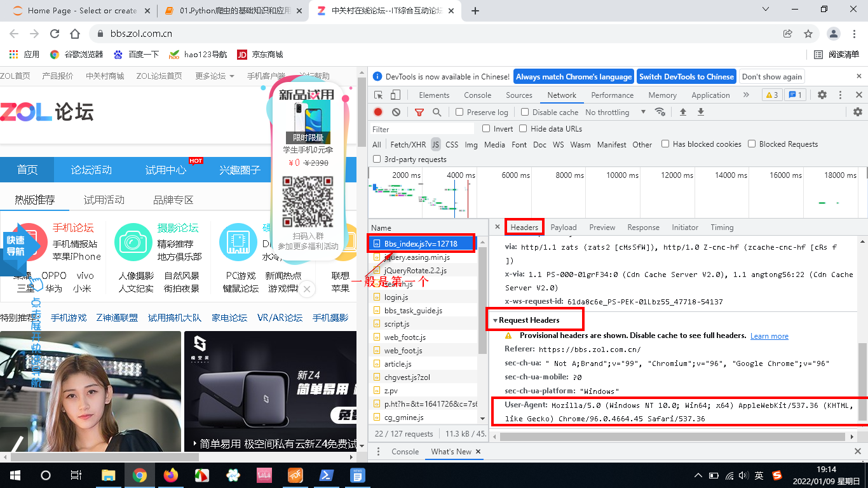Select the All request type filter
This screenshot has width=868, height=488.
[377, 144]
